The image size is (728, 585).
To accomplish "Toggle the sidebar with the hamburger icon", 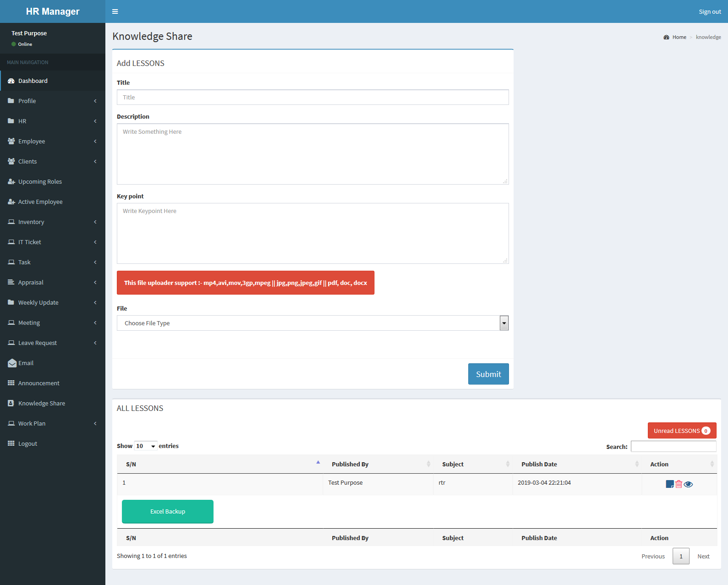I will pos(115,11).
